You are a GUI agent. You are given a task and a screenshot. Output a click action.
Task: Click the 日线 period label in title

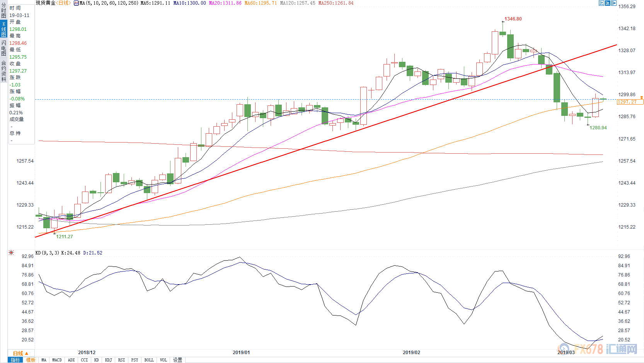tap(64, 3)
